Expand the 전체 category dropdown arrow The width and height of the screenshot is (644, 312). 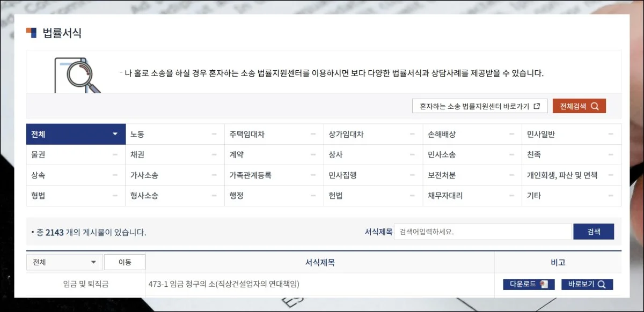(115, 134)
